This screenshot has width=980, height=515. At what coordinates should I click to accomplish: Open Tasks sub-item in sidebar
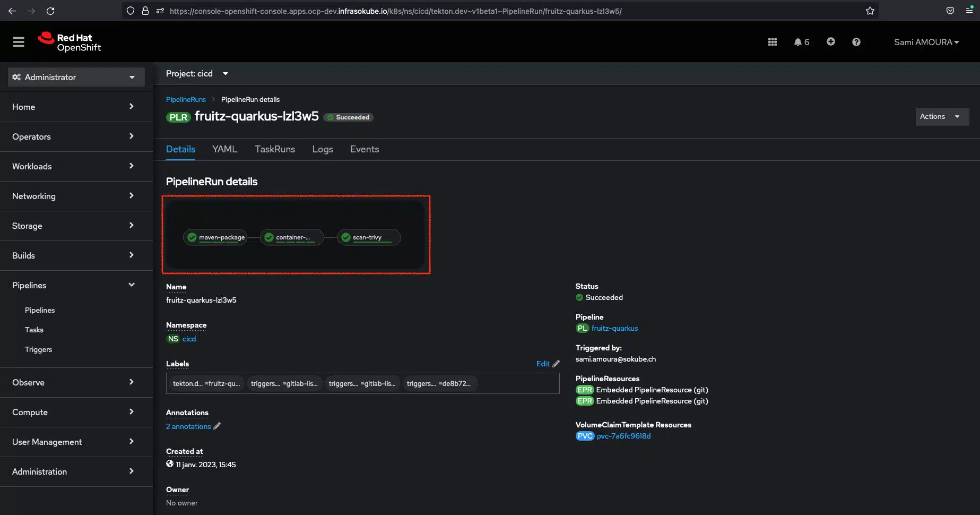click(34, 330)
